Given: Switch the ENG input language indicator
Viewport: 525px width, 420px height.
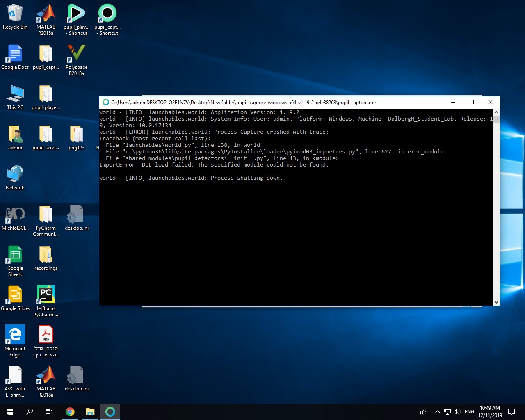Looking at the screenshot, I should (x=469, y=412).
